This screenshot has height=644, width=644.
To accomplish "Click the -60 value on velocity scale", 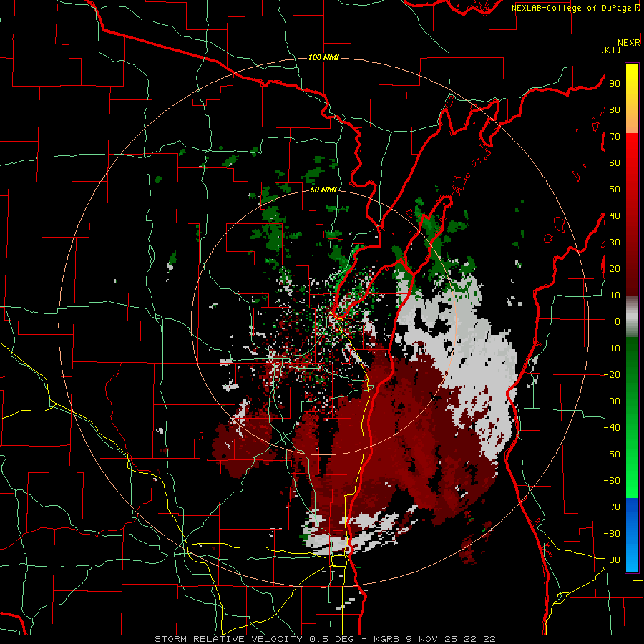I will tap(612, 481).
